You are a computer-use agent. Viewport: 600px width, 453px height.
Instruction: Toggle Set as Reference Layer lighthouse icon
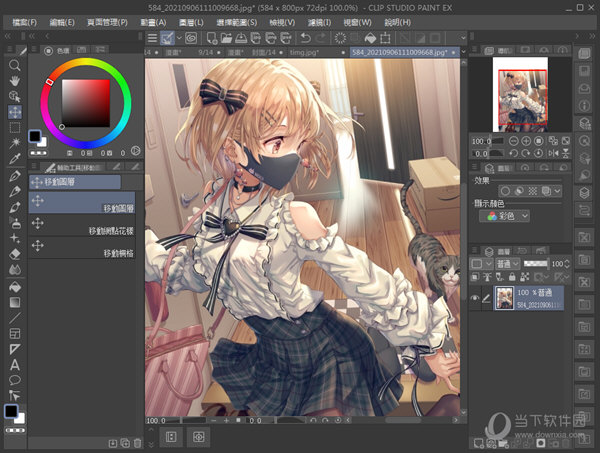coord(488,276)
